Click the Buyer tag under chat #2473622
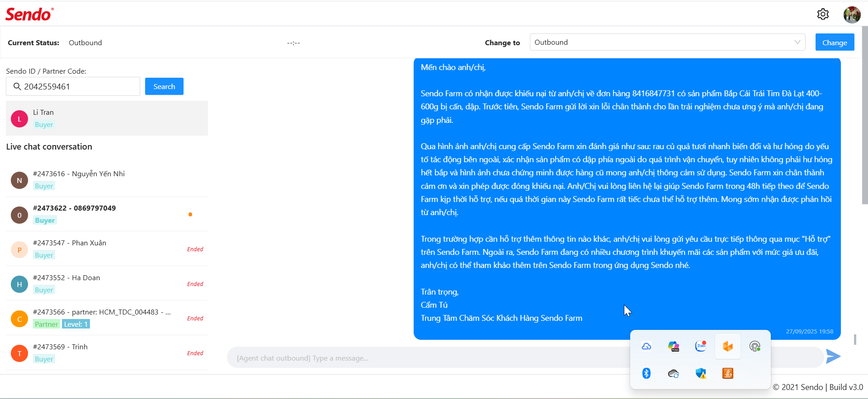This screenshot has width=868, height=399. pos(45,221)
